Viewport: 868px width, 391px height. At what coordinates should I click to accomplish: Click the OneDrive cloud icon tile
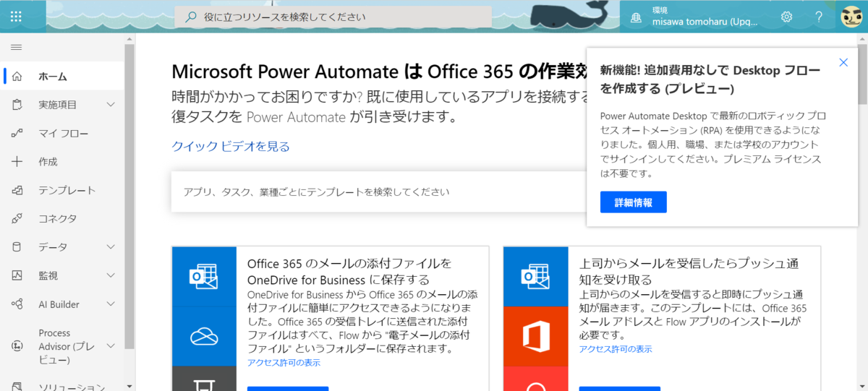[x=204, y=336]
